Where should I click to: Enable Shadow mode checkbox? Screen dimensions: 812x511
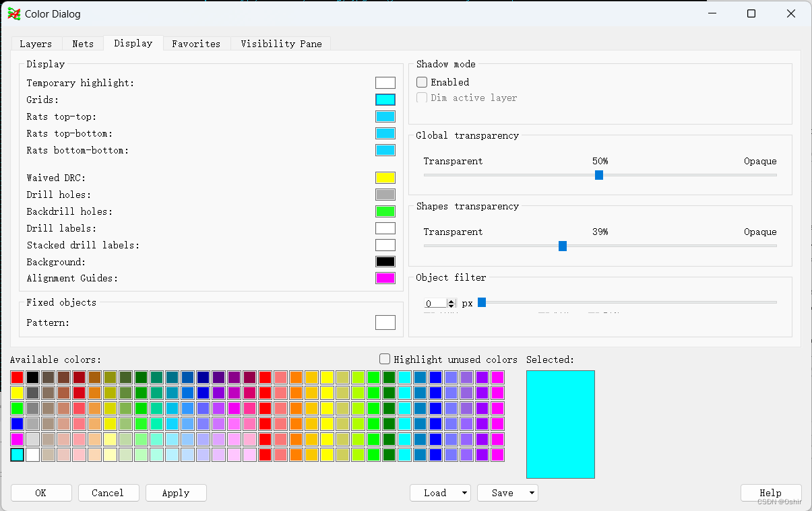pos(422,82)
